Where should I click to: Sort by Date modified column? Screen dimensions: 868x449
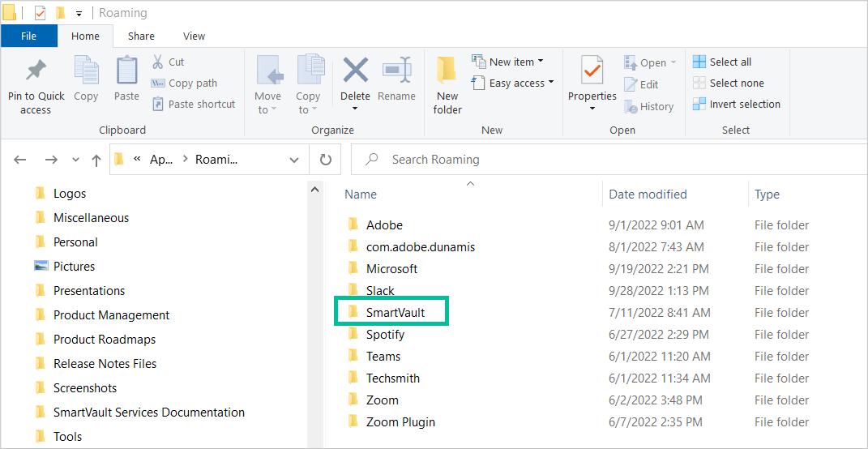pyautogui.click(x=648, y=195)
